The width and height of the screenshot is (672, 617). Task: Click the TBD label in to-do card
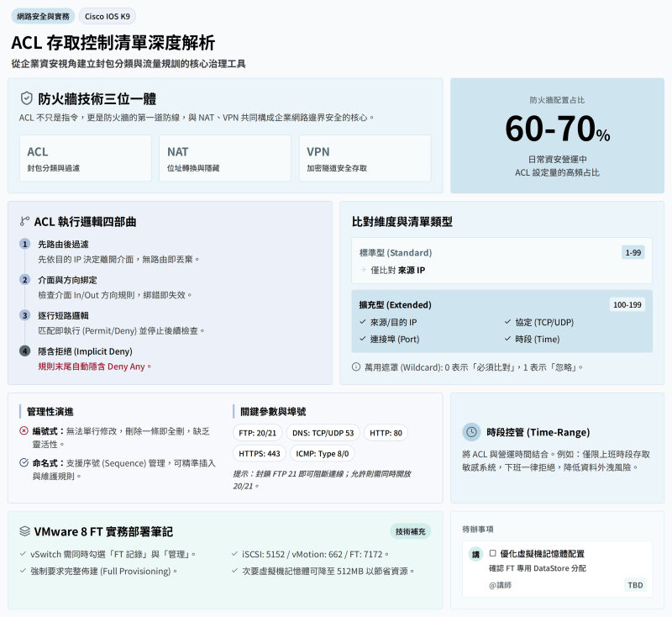635,585
